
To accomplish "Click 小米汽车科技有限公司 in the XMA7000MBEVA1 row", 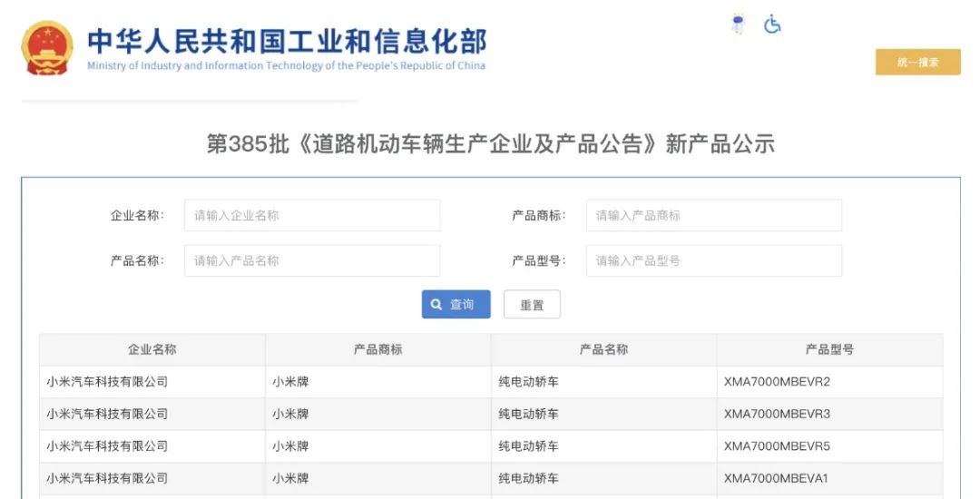I will (x=107, y=478).
